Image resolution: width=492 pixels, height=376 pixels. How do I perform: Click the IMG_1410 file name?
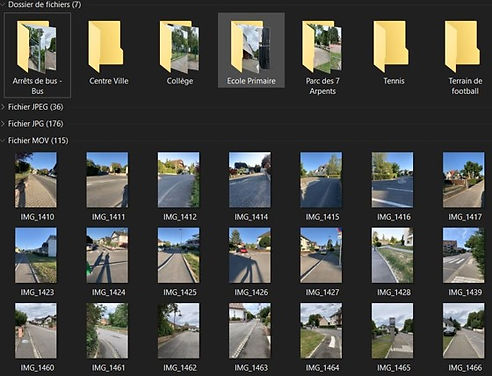click(x=37, y=217)
